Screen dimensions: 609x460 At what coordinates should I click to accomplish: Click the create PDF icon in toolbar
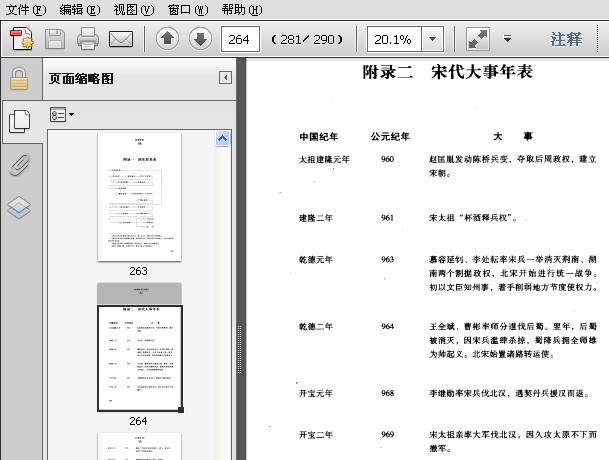[x=22, y=39]
